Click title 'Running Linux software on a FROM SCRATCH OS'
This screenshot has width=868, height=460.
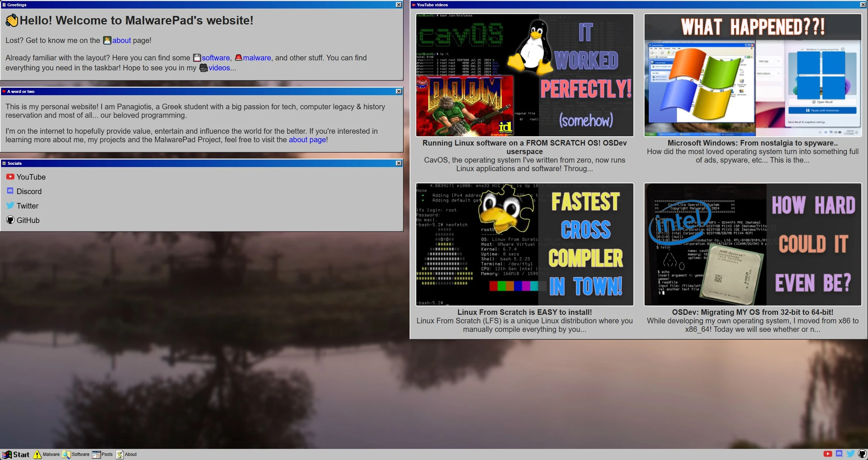tap(525, 147)
